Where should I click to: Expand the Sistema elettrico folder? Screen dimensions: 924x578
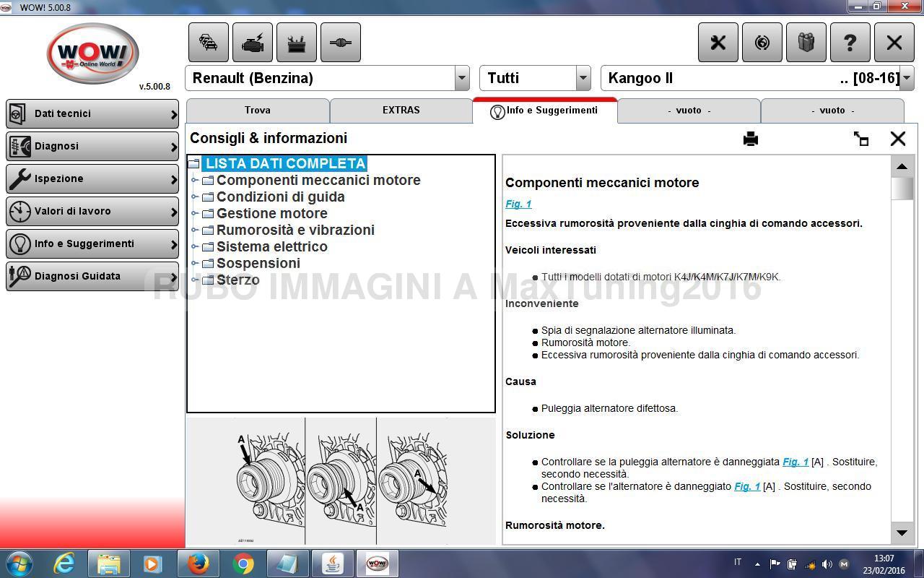[194, 247]
